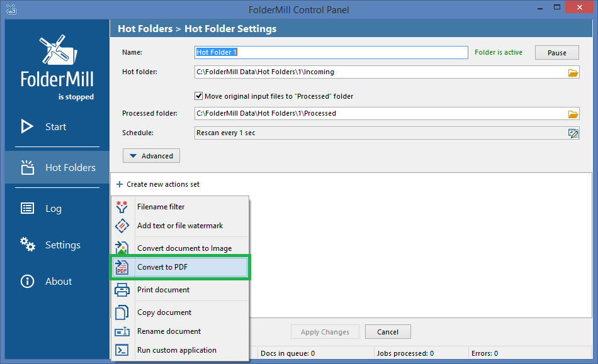Image resolution: width=598 pixels, height=364 pixels.
Task: Expand the Advanced settings section
Action: point(151,156)
